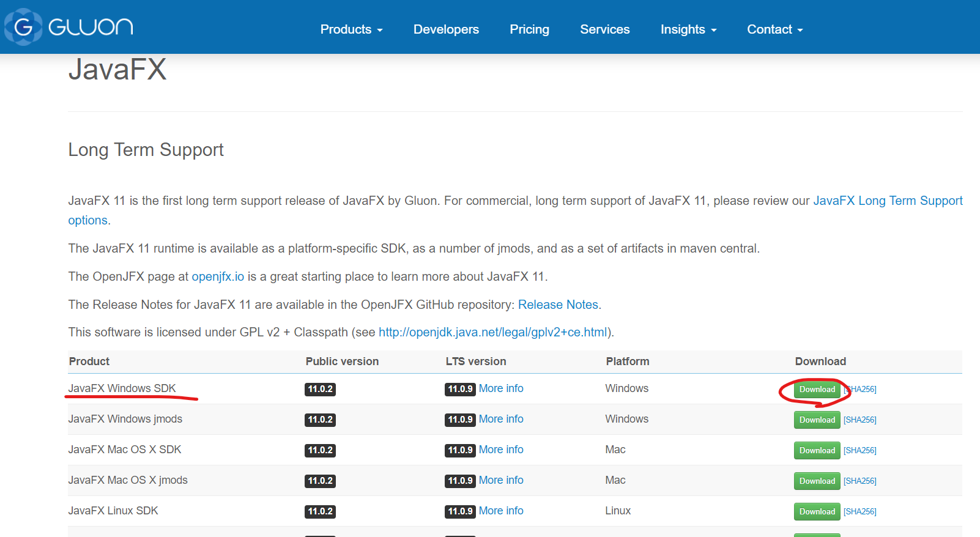The height and width of the screenshot is (537, 980).
Task: Click the Product column header
Action: [x=89, y=361]
